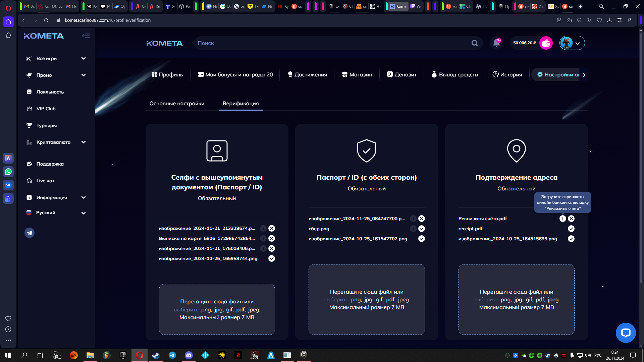Screen dimensions: 644x362
Task: Click checkmark next to receipt.pdf
Action: (571, 229)
